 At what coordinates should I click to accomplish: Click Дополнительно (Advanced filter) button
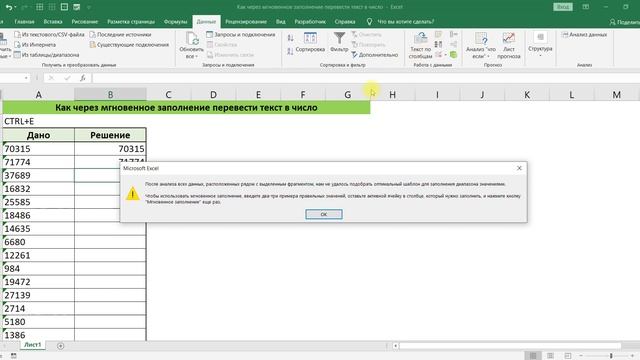point(374,55)
